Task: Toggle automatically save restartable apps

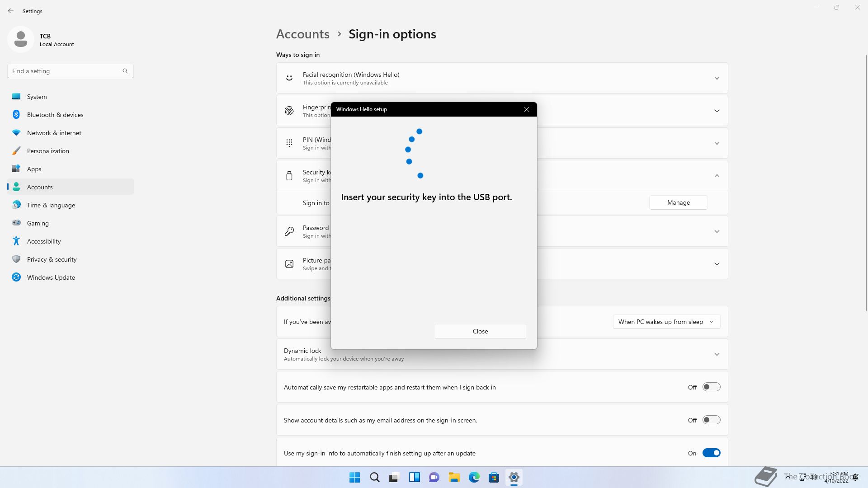Action: 711,387
